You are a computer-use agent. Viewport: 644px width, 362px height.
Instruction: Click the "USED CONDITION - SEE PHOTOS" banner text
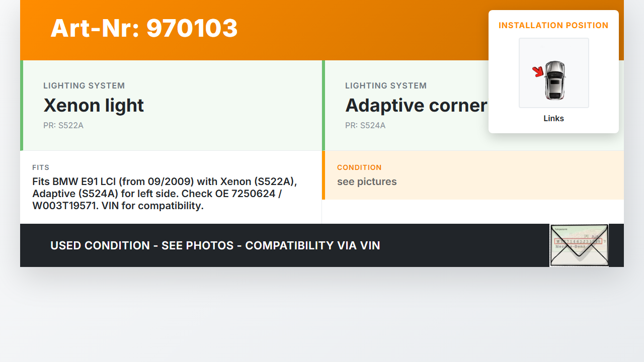tap(215, 245)
